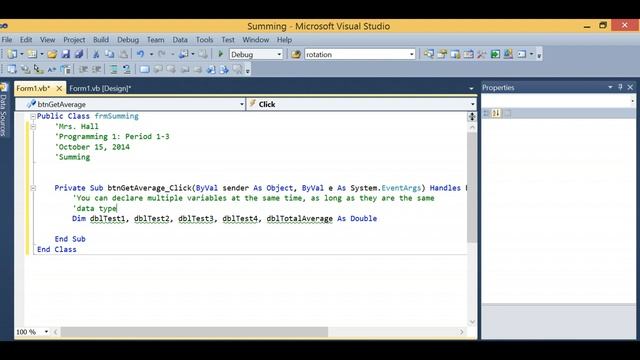640x360 pixels.
Task: Click the Open File folder icon
Action: [52, 54]
